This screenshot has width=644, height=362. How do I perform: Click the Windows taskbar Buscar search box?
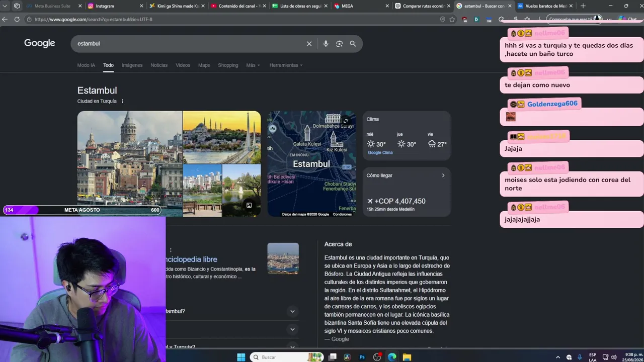point(287,357)
